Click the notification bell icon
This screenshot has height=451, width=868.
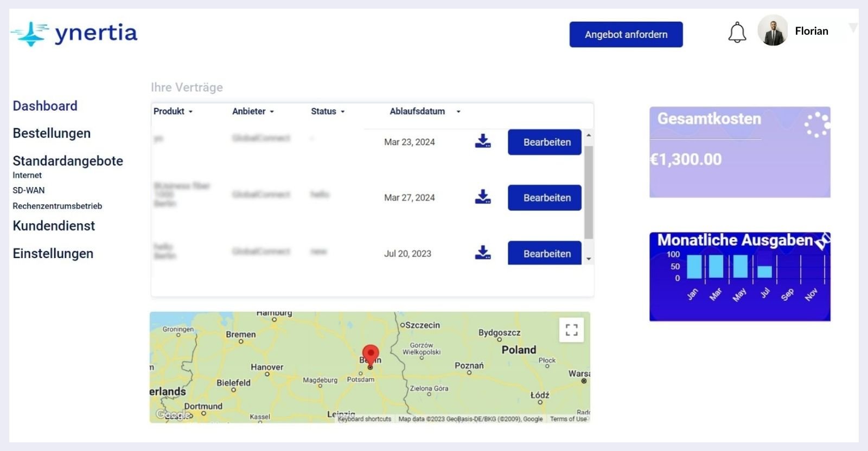[737, 33]
